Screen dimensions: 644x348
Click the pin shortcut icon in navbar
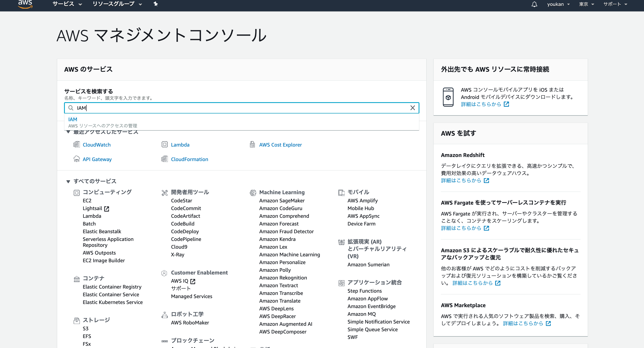[x=156, y=4]
